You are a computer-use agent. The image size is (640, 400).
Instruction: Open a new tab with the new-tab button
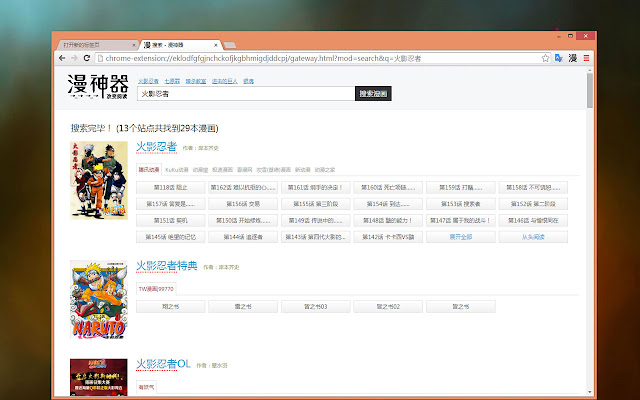[230, 45]
